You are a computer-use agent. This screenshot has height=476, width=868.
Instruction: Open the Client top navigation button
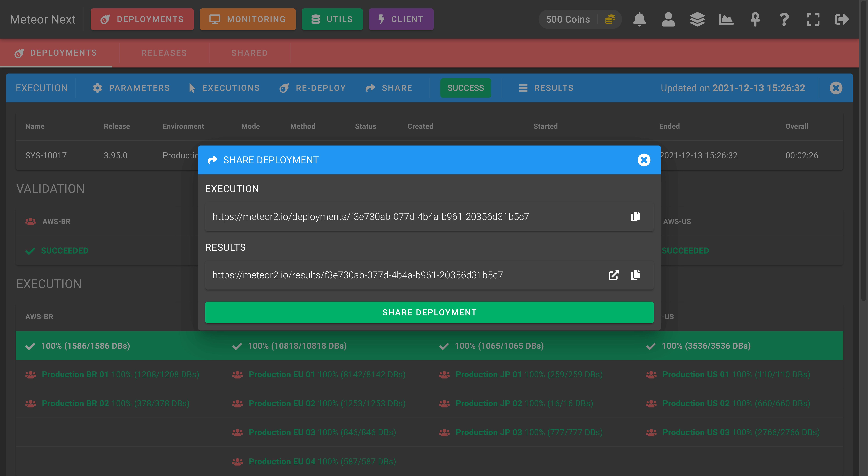click(x=401, y=19)
